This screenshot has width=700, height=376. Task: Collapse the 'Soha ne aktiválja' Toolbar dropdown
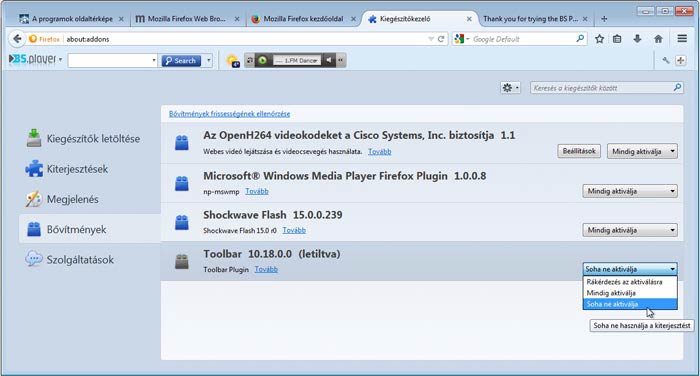tap(630, 269)
